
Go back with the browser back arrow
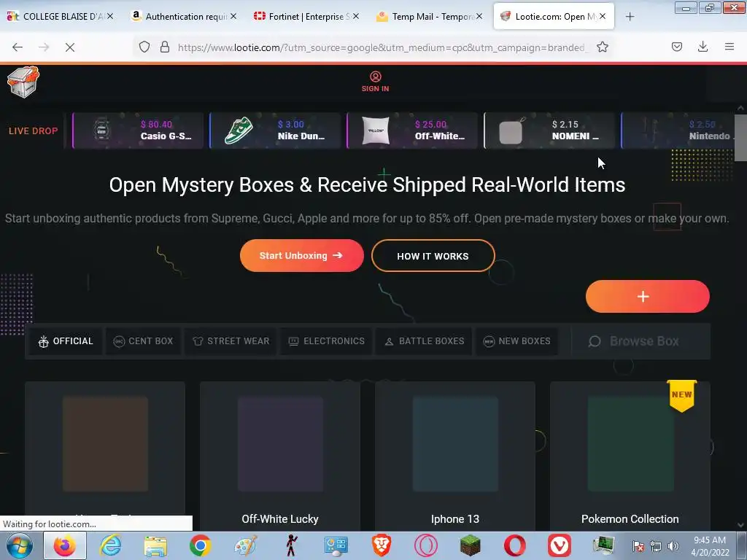(18, 47)
